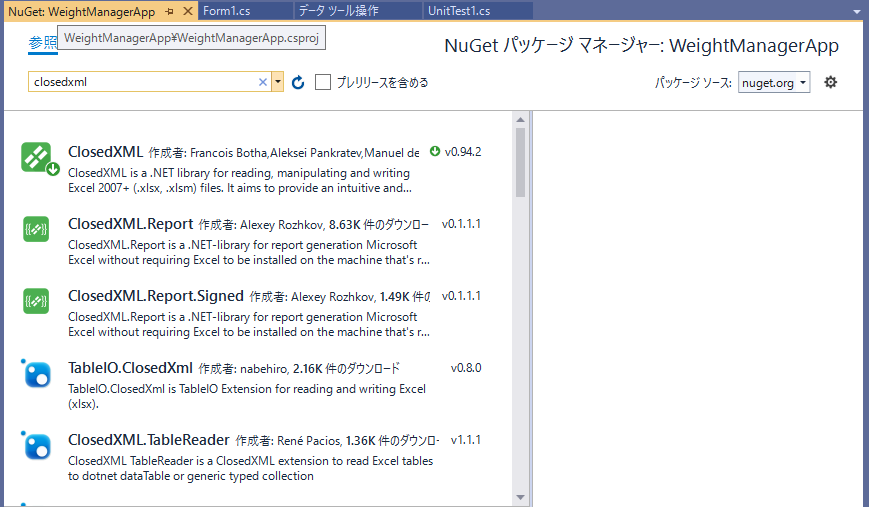This screenshot has width=869, height=507.
Task: Click the TableIO.ClosedXml package icon
Action: (37, 373)
